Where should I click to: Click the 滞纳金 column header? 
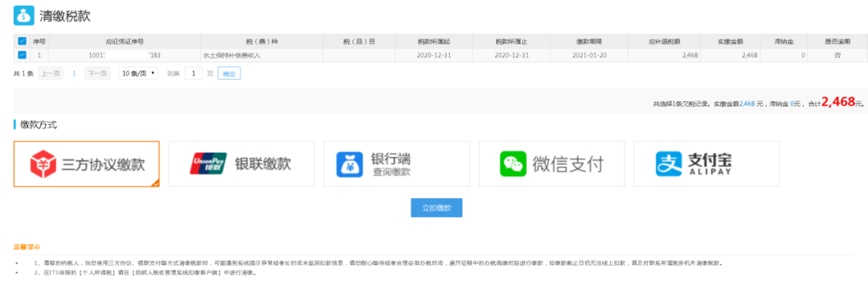[x=784, y=42]
